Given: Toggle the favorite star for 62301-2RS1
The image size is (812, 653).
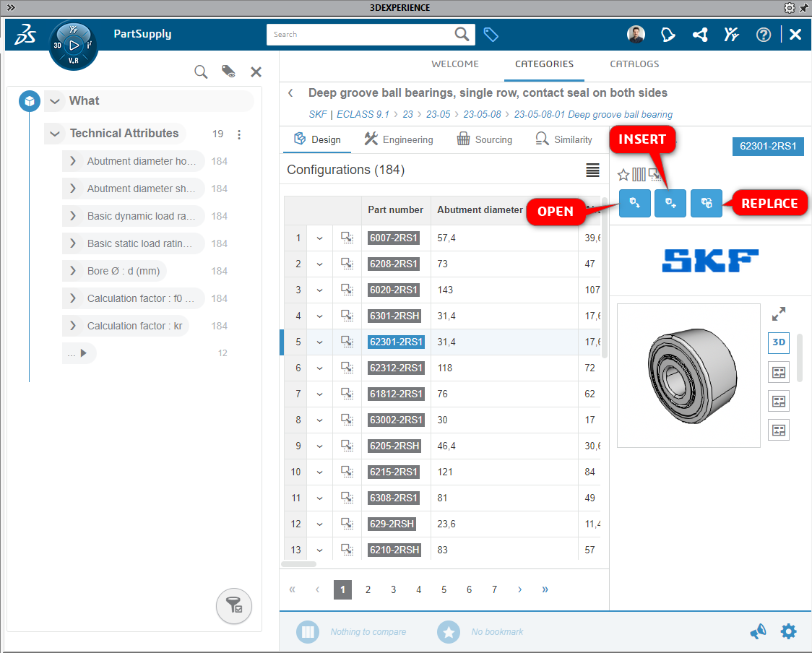Looking at the screenshot, I should [x=623, y=175].
